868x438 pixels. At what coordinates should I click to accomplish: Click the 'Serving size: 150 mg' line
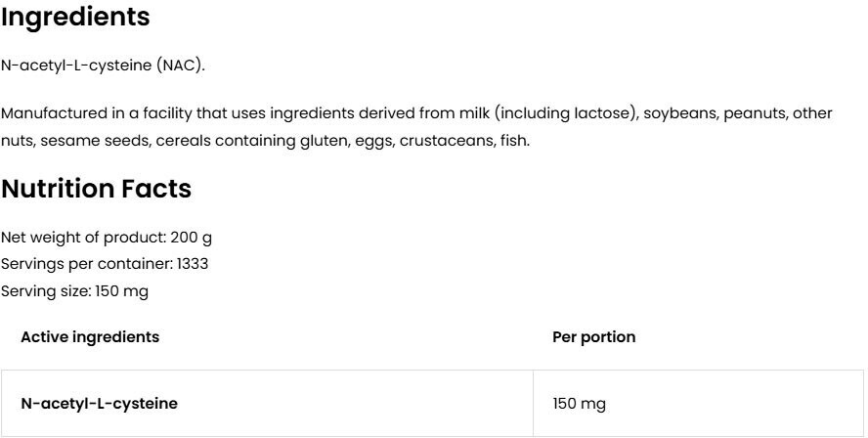[x=74, y=290]
